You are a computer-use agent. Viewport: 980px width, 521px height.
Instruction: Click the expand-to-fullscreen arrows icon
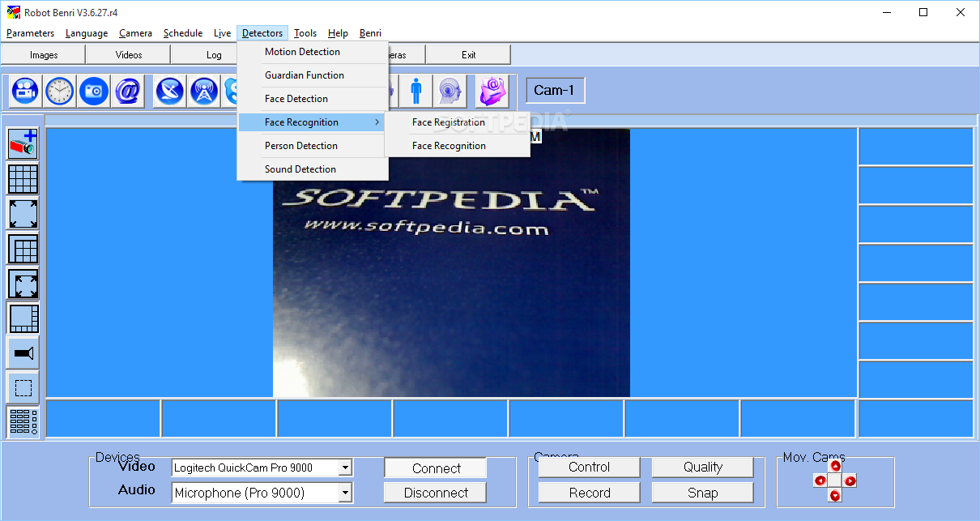(23, 213)
